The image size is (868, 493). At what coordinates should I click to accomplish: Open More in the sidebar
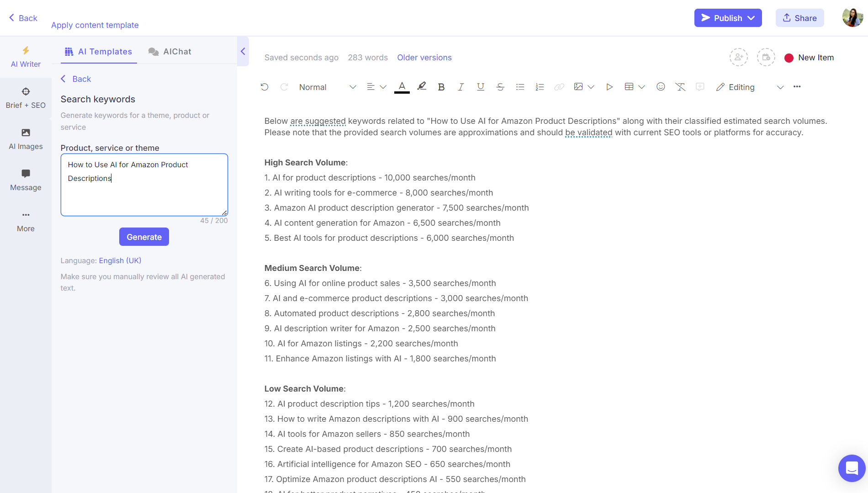[26, 222]
